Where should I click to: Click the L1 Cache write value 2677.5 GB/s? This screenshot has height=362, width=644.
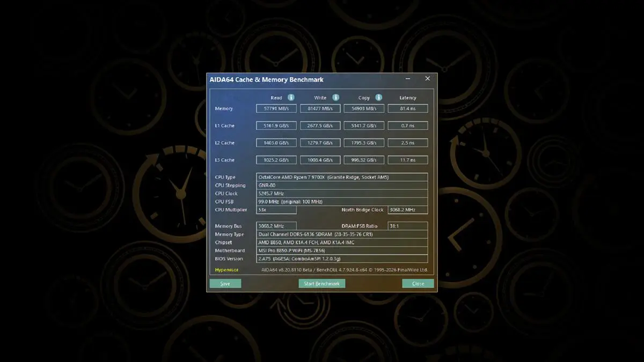coord(320,125)
